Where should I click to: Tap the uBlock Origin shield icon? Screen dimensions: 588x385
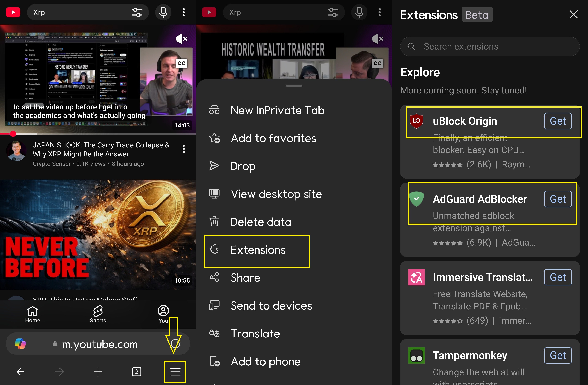[416, 121]
